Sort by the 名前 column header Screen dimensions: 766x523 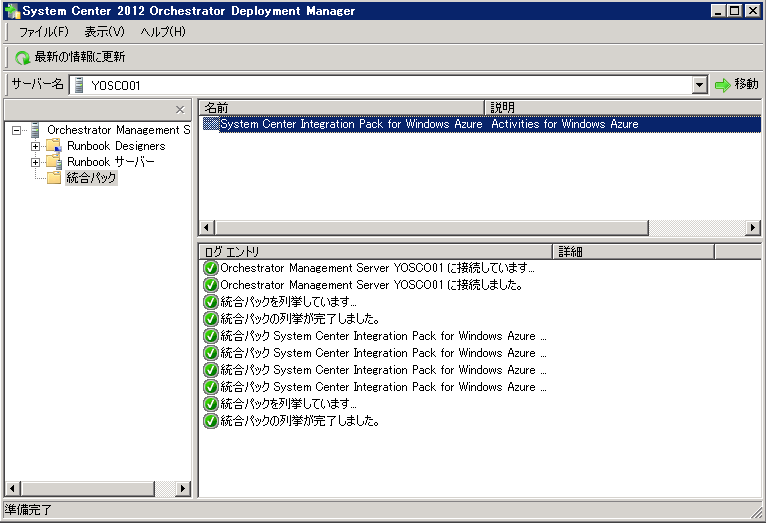(341, 107)
